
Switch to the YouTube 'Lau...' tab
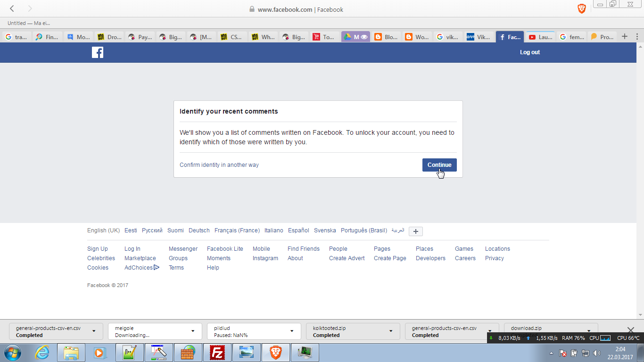[540, 37]
